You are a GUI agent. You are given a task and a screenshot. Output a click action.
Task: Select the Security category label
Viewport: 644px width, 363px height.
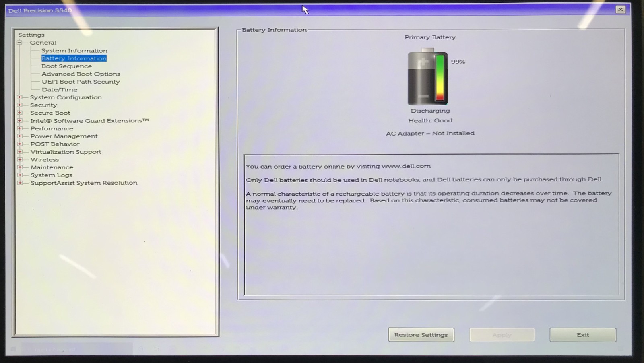point(43,105)
